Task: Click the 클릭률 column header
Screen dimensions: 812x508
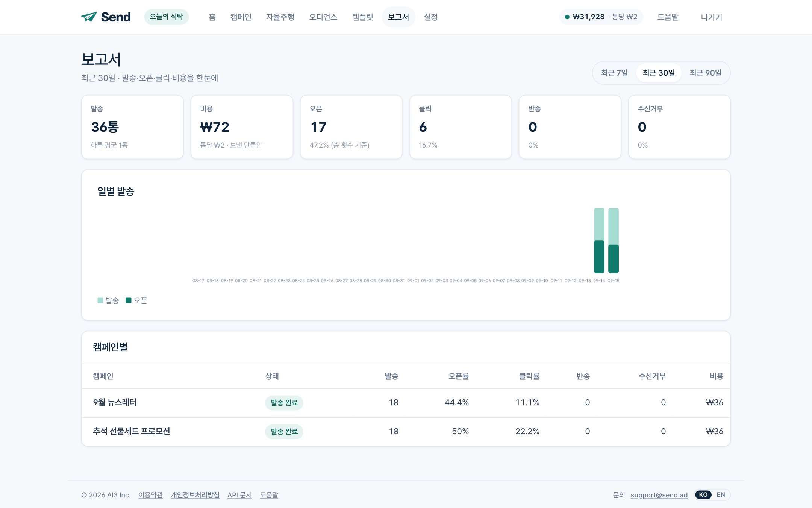Action: 529,376
